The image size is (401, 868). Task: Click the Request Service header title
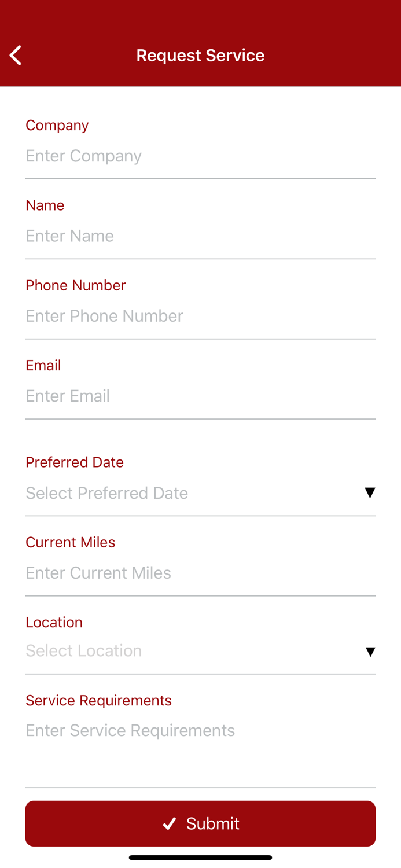point(200,56)
